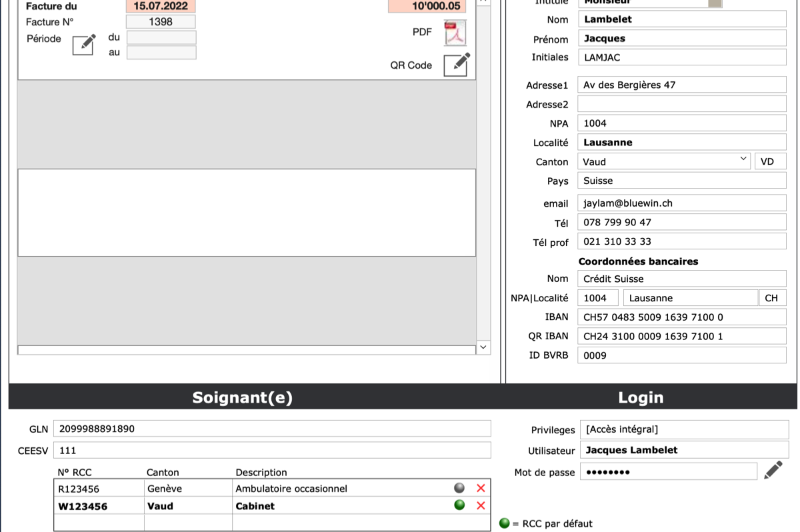Edit the QR Code pencil icon
Screen dimensions: 800x532
(x=457, y=65)
